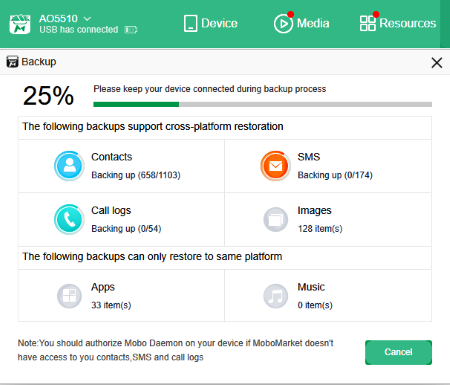The image size is (450, 385).
Task: Open the Device tab
Action: (x=210, y=23)
